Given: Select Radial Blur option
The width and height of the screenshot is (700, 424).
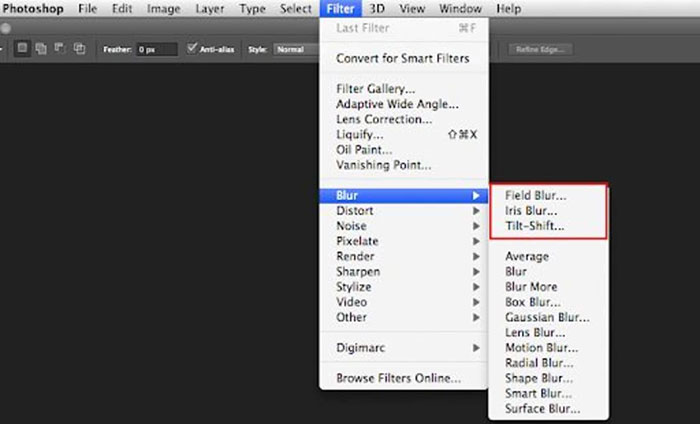Looking at the screenshot, I should [549, 363].
